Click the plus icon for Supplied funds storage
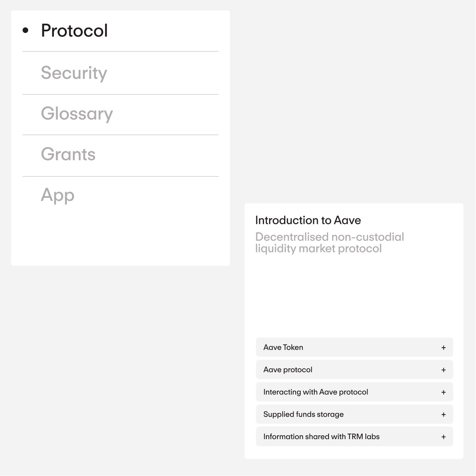 [444, 415]
